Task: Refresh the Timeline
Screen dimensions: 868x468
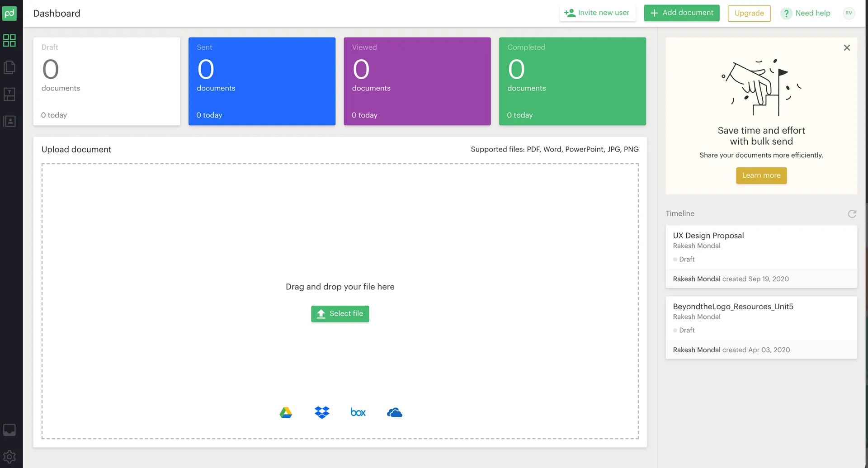Action: [x=852, y=214]
